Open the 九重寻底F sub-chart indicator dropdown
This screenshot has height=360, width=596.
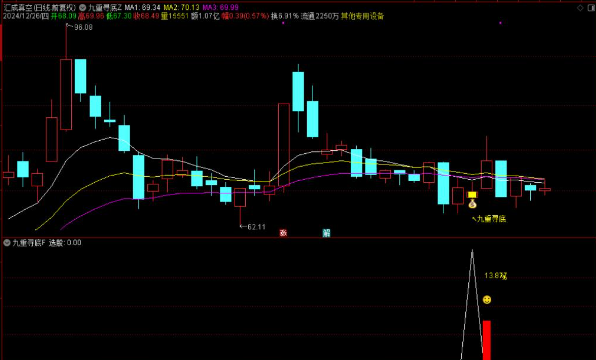pos(7,243)
